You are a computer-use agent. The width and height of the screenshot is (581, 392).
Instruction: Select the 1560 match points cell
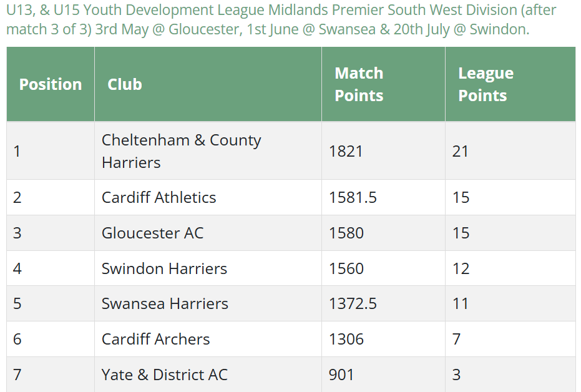(x=383, y=268)
